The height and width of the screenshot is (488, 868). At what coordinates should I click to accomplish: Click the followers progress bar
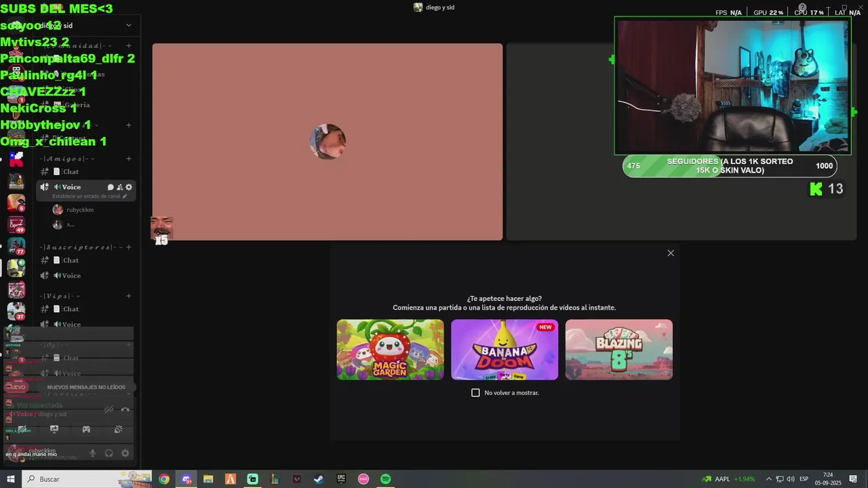click(730, 166)
